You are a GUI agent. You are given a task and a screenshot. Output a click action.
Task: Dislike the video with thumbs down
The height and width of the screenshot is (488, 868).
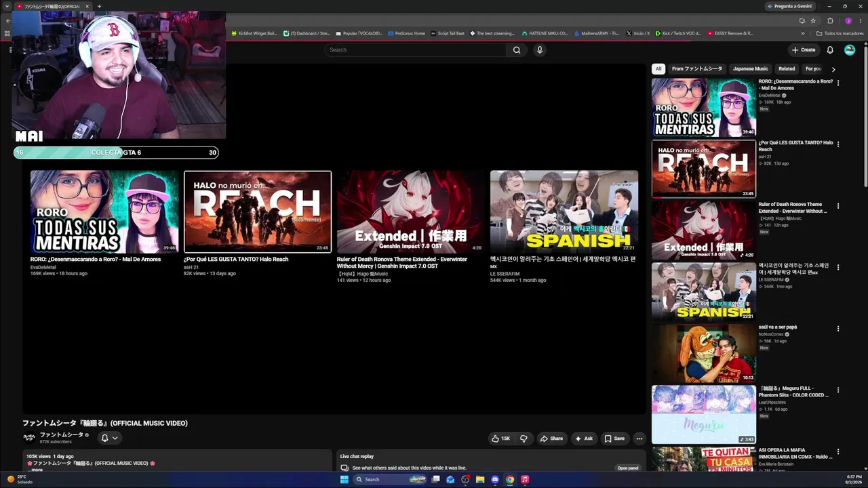click(524, 439)
